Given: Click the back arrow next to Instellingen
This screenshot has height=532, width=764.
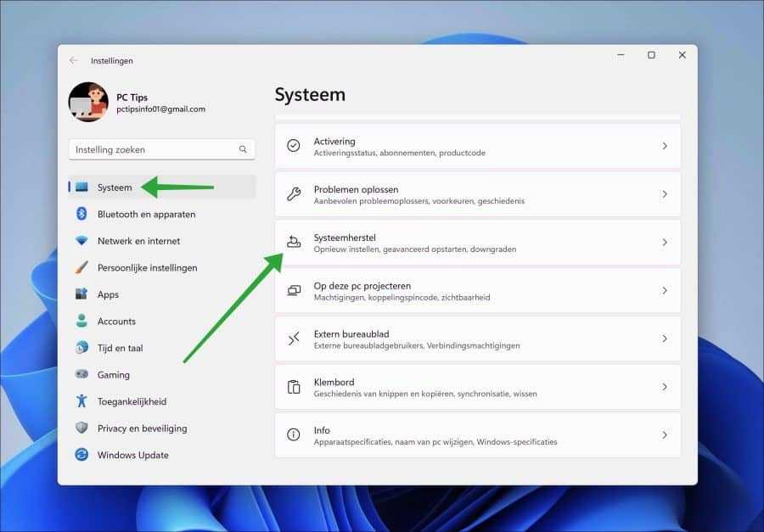Looking at the screenshot, I should click(74, 60).
